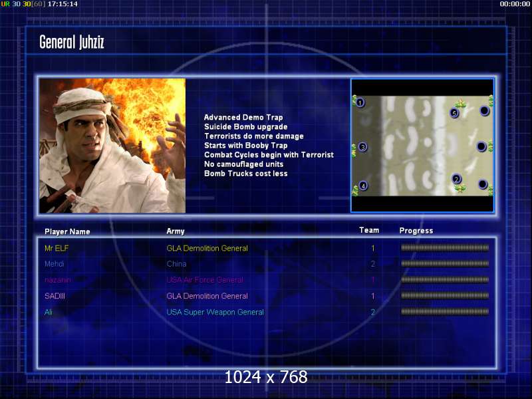
Task: Click SADIII's loading progress bar
Action: pyautogui.click(x=445, y=296)
